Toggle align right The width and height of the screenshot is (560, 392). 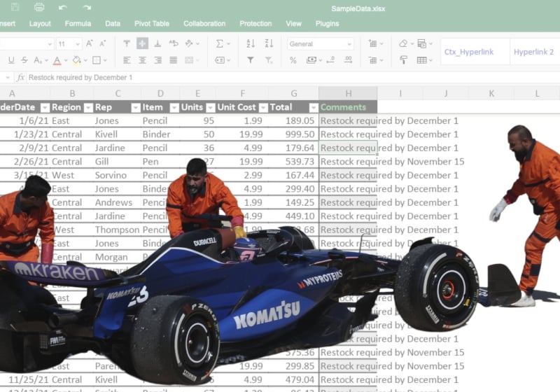(157, 60)
